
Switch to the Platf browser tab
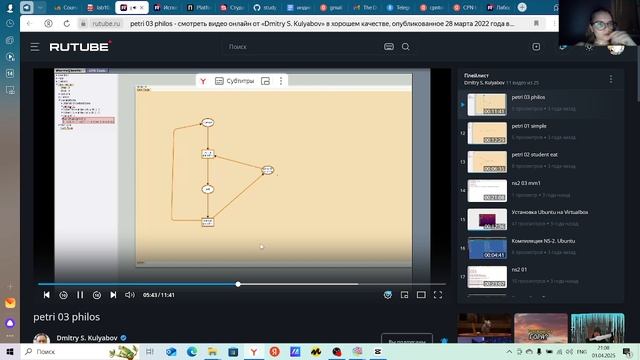click(198, 7)
